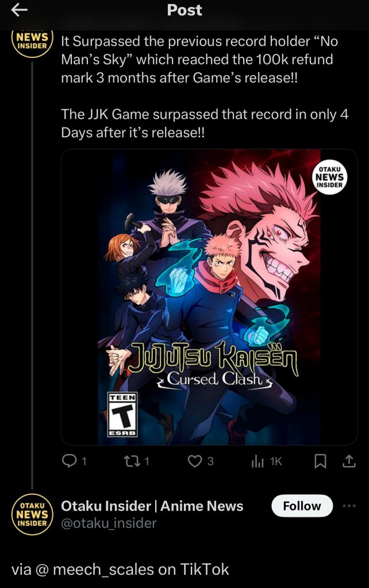
Task: Share the post with the upload icon
Action: 349,461
